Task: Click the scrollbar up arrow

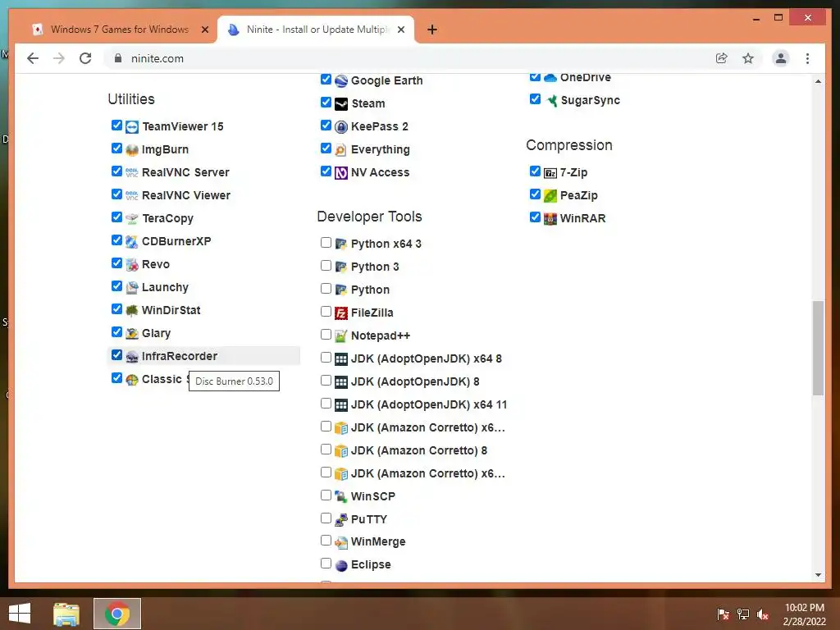Action: [818, 81]
